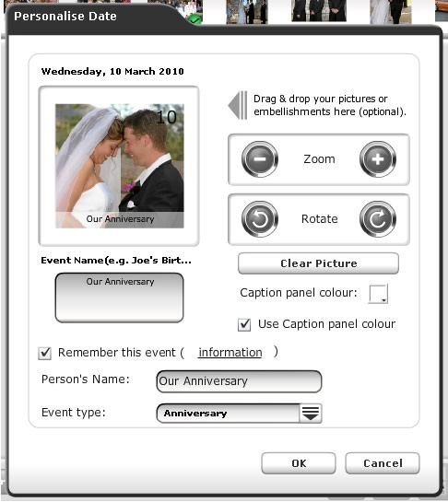Expand the Event type dropdown

click(311, 414)
